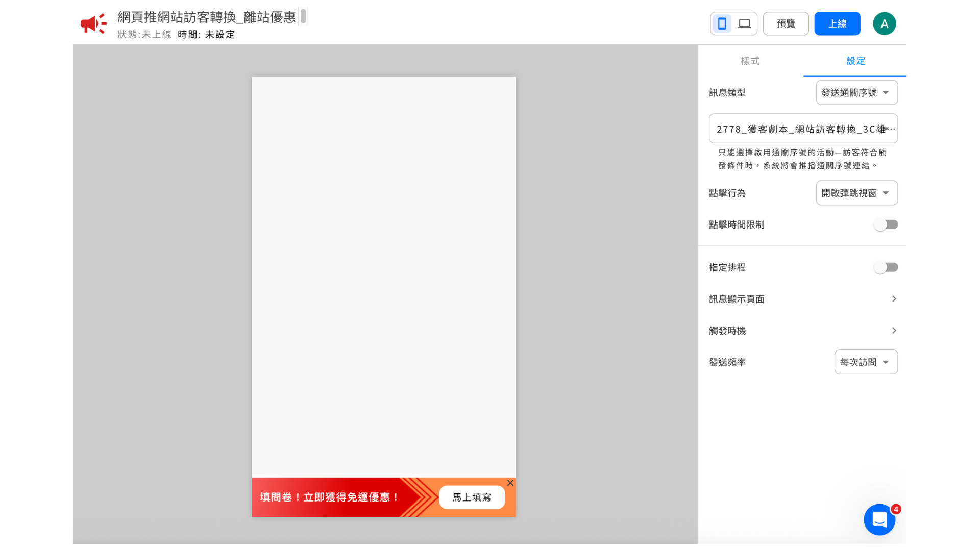
Task: Open 點擊行為 dropdown 開啟彈跳視窗
Action: [x=856, y=193]
